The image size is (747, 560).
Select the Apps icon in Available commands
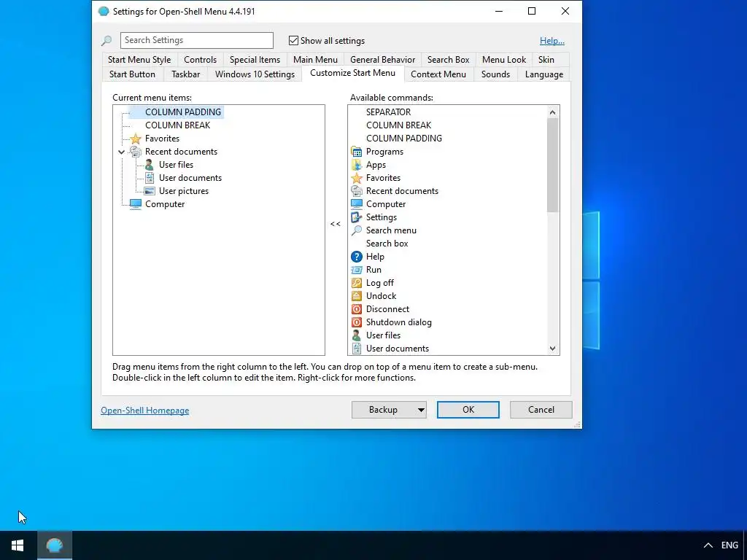pyautogui.click(x=356, y=165)
